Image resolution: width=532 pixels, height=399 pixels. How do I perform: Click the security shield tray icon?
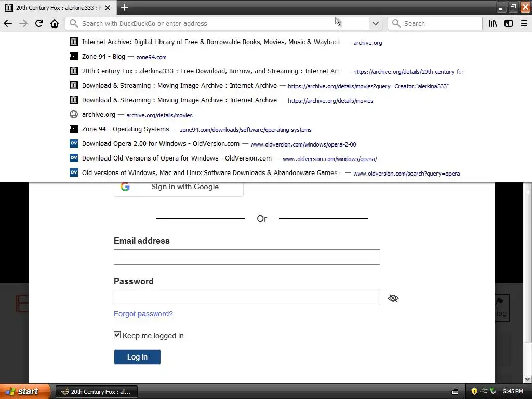[474, 391]
